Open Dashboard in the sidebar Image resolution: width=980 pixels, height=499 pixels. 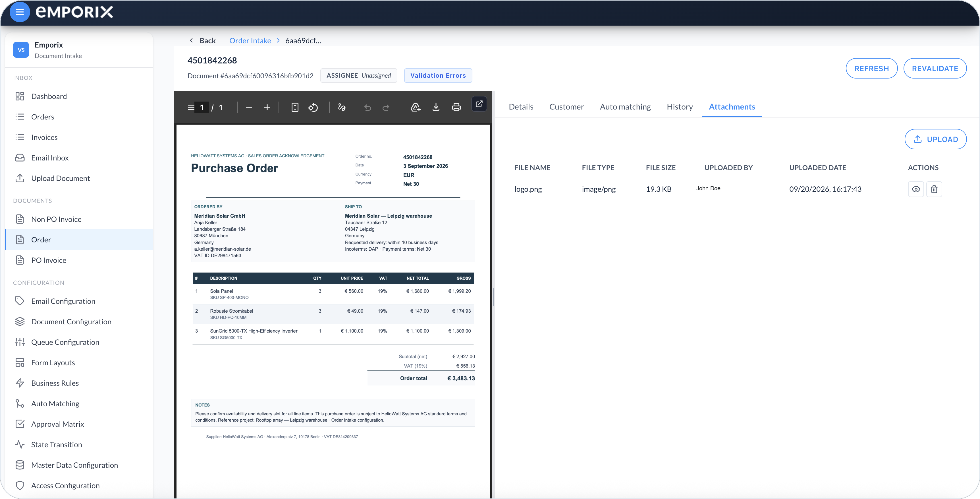click(x=79, y=96)
